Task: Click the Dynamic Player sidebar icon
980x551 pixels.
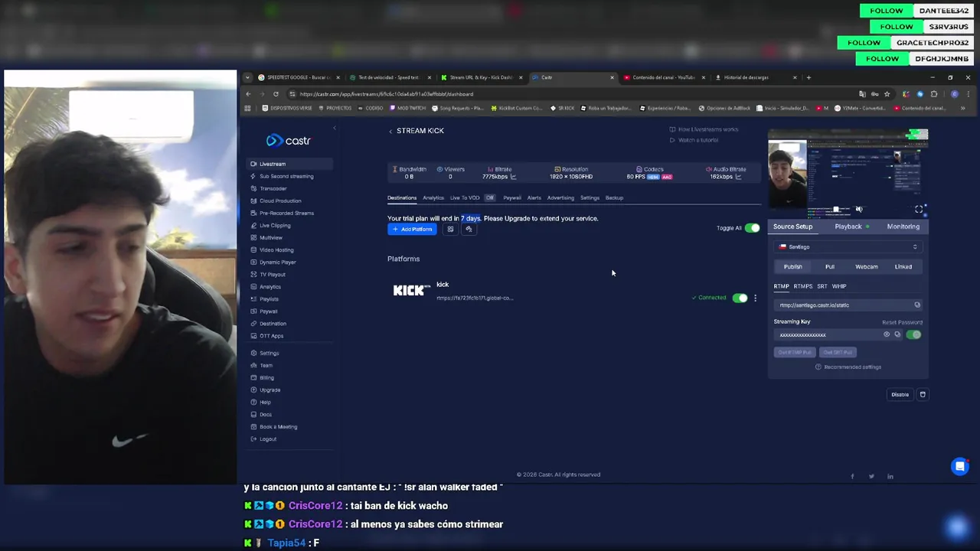Action: click(x=253, y=262)
